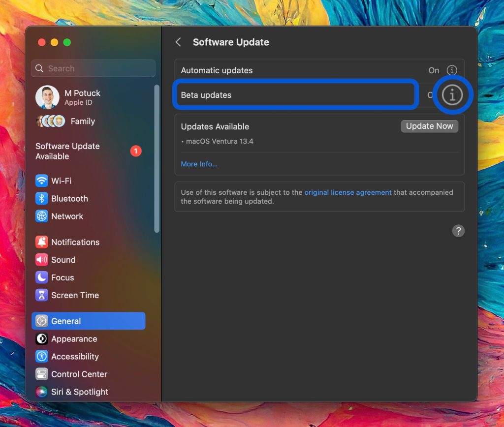Click the sidebar scrollbar
Viewport: 504px width, 427px height.
tap(157, 157)
